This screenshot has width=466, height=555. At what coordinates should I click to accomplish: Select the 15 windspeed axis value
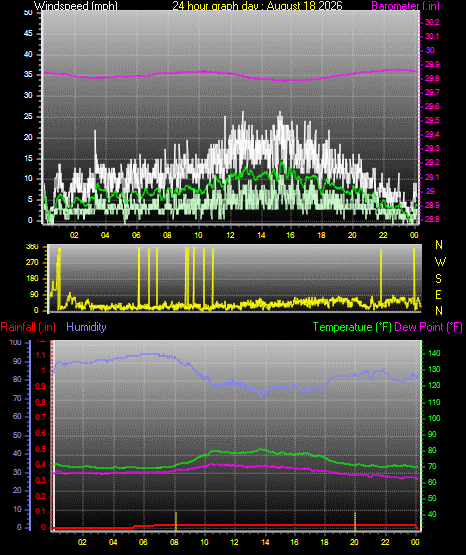pyautogui.click(x=28, y=158)
